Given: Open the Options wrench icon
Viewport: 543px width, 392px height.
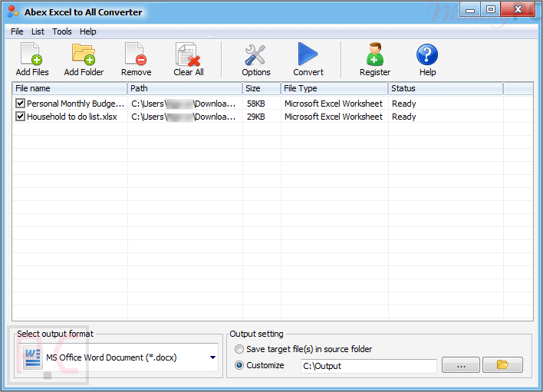Looking at the screenshot, I should [x=255, y=54].
